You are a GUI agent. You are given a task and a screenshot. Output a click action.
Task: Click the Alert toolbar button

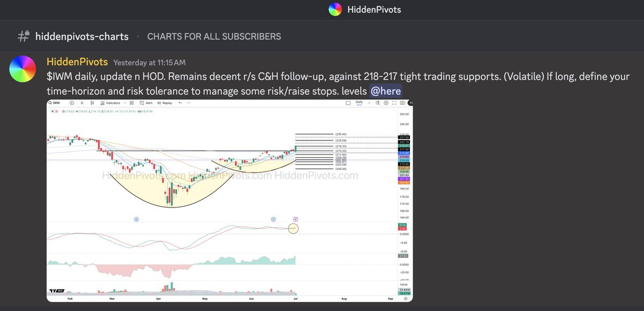point(146,103)
